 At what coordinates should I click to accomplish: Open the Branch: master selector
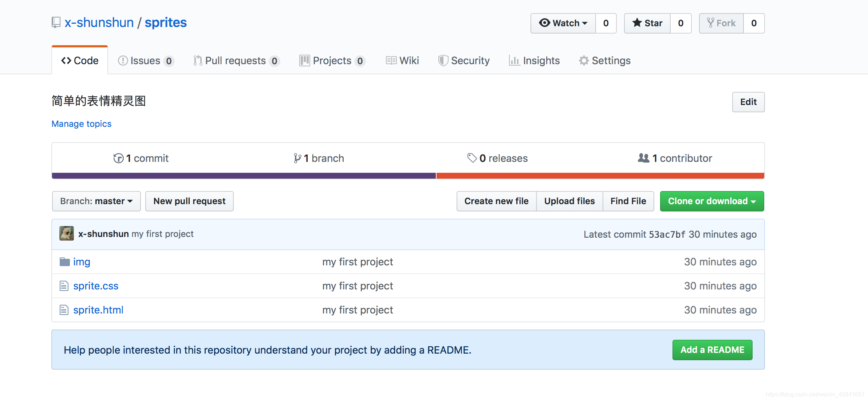point(96,201)
